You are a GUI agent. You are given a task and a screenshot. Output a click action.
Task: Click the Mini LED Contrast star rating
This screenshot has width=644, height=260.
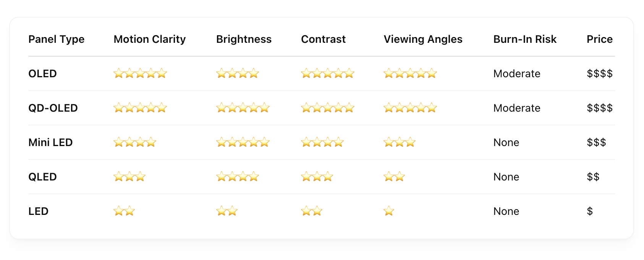point(322,142)
